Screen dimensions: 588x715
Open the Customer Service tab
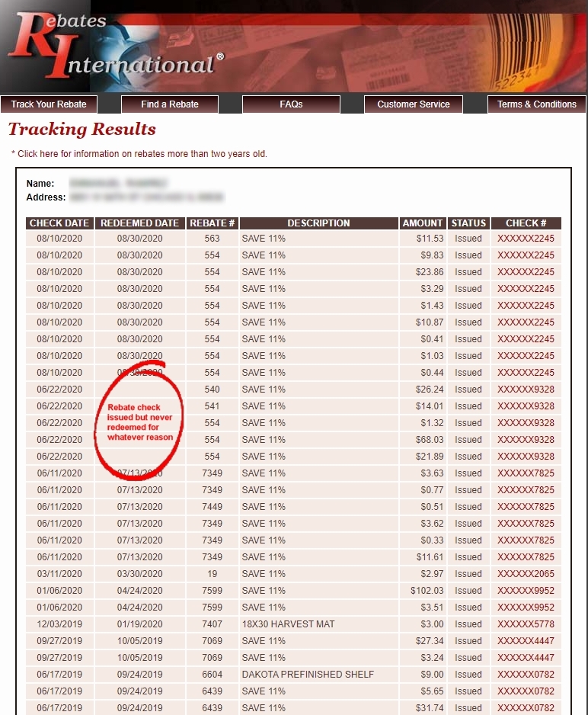(414, 104)
